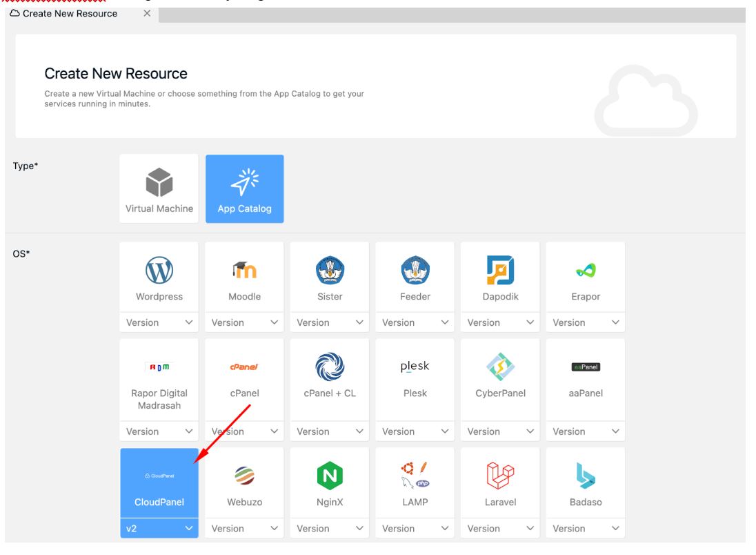Pick the cPanel app tile
This screenshot has height=555, width=756.
click(244, 380)
